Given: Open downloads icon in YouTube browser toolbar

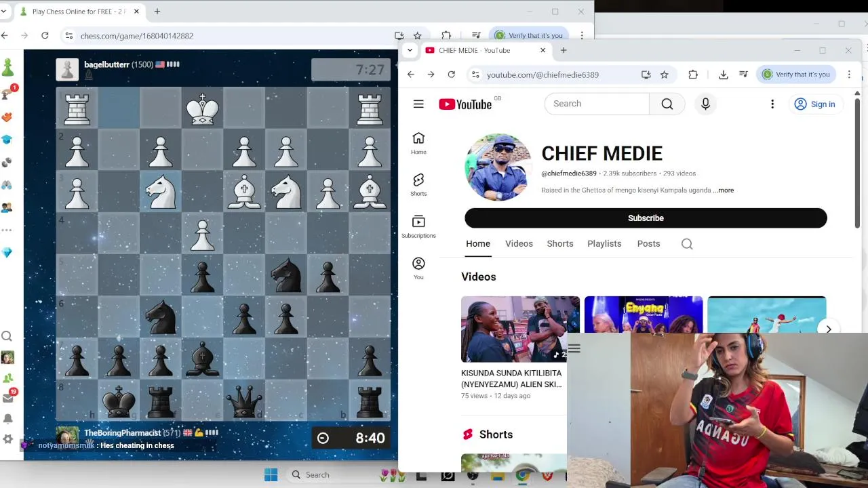Looking at the screenshot, I should 723,75.
